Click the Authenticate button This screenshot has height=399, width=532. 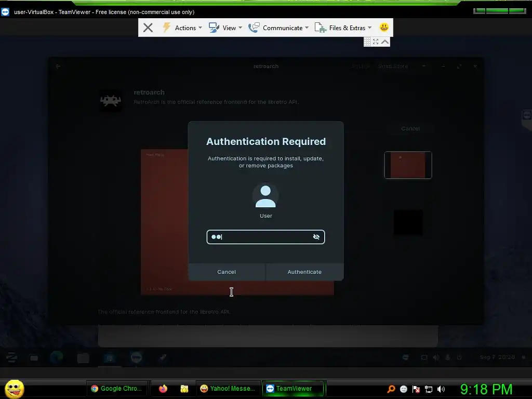(x=304, y=272)
